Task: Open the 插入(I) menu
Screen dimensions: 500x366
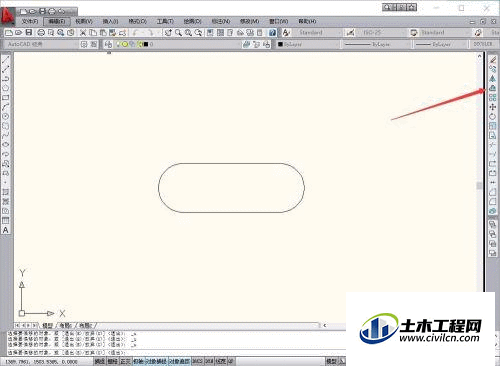Action: click(110, 21)
